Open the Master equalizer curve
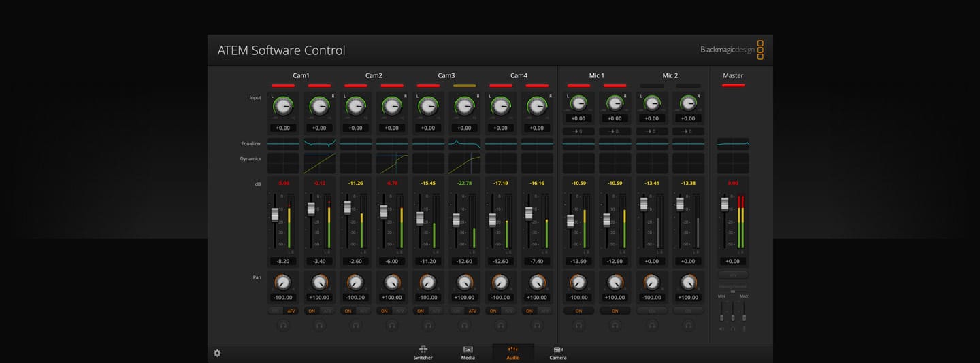The height and width of the screenshot is (363, 980). (x=733, y=143)
